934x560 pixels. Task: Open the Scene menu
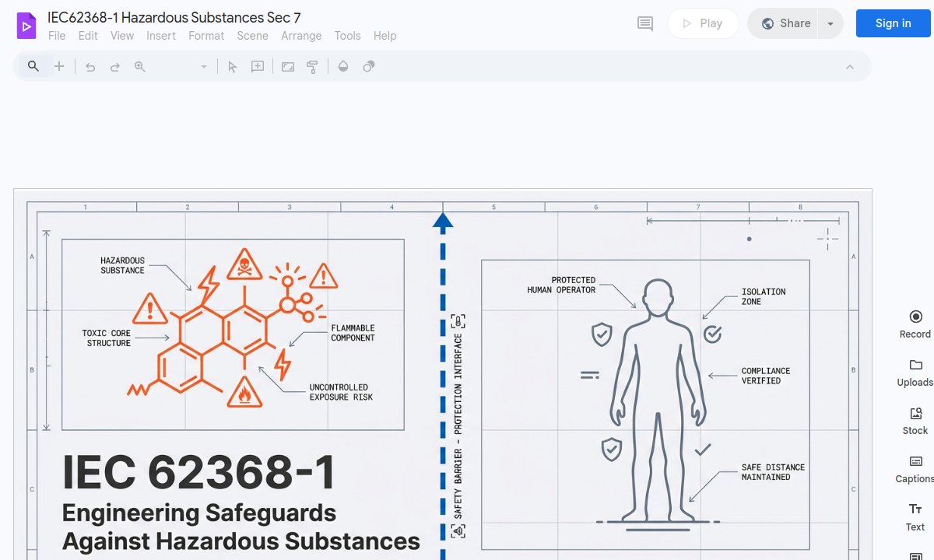[x=252, y=36]
